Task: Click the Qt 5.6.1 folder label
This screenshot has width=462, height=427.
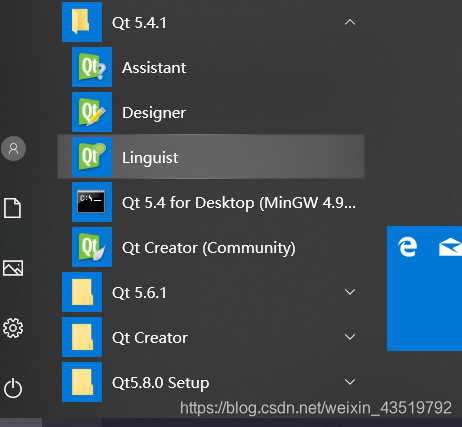Action: tap(139, 293)
